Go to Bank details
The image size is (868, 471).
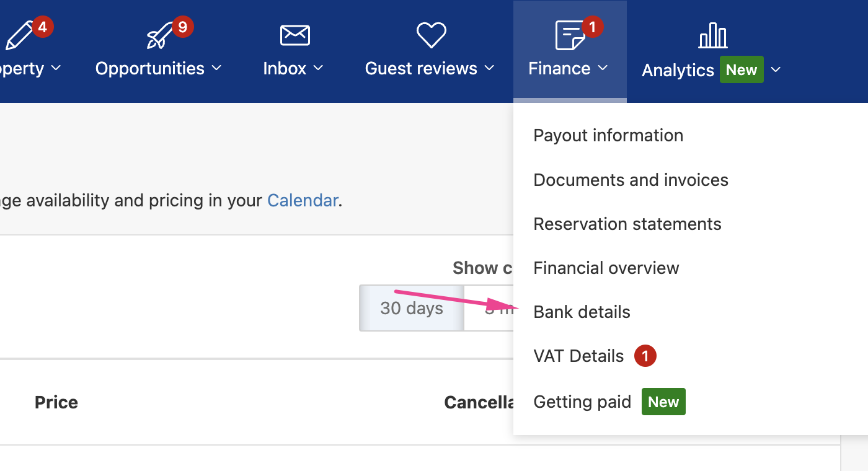[x=582, y=312]
